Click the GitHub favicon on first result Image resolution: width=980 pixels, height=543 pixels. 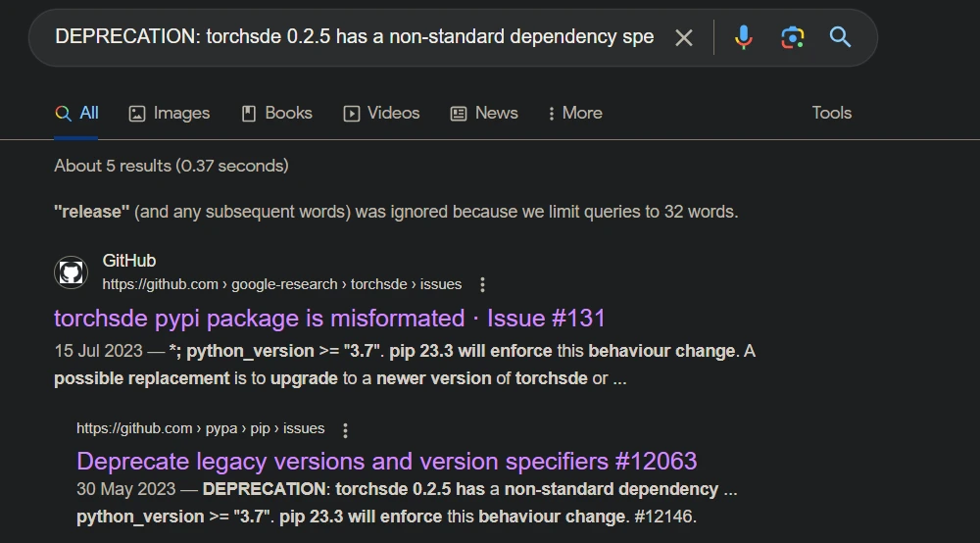click(71, 271)
